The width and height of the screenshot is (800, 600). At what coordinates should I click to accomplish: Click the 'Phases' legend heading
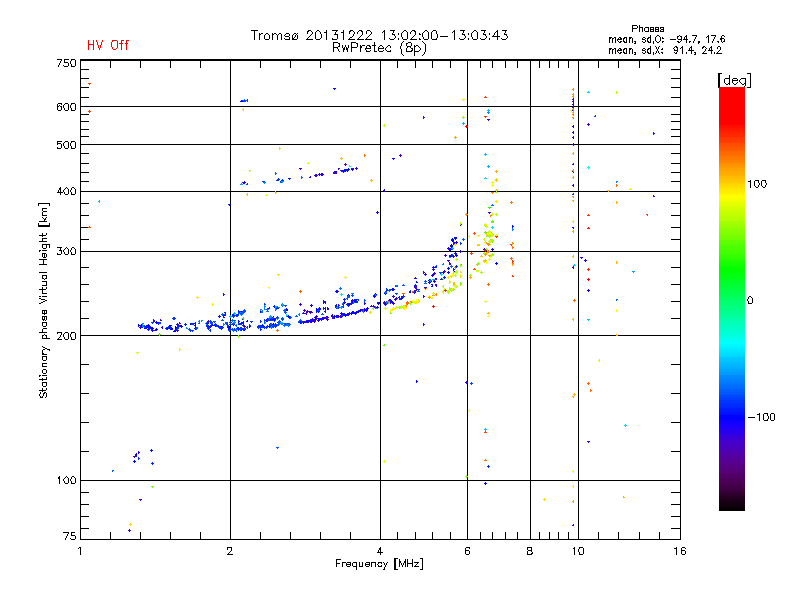coord(647,29)
